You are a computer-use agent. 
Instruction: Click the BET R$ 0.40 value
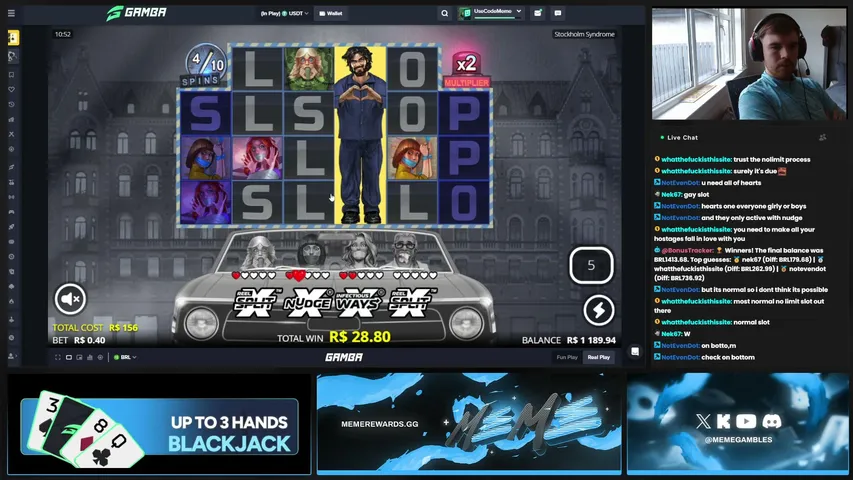(x=79, y=340)
